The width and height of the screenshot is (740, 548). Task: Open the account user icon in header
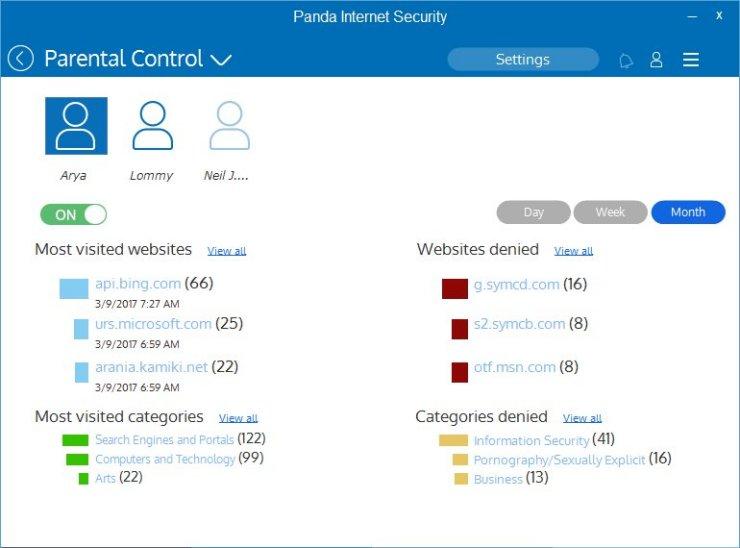[656, 59]
